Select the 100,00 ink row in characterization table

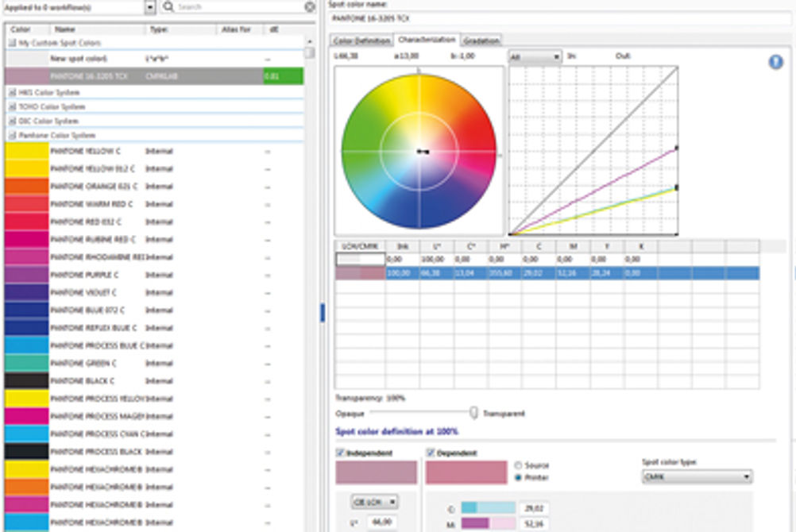click(x=547, y=273)
